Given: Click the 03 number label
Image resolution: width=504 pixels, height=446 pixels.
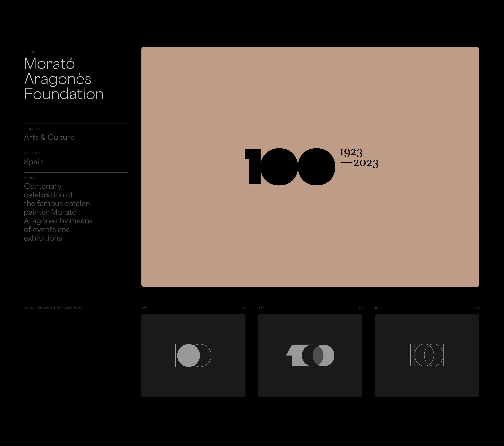Looking at the screenshot, I should [477, 307].
